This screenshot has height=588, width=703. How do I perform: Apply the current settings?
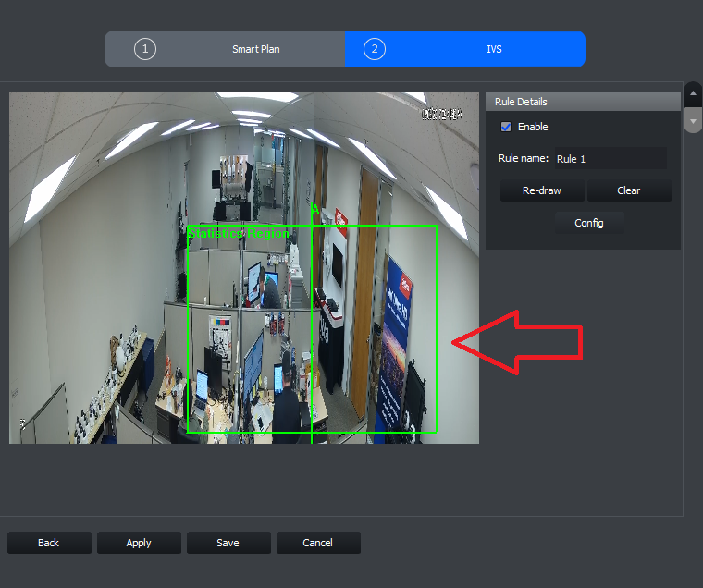pyautogui.click(x=139, y=543)
